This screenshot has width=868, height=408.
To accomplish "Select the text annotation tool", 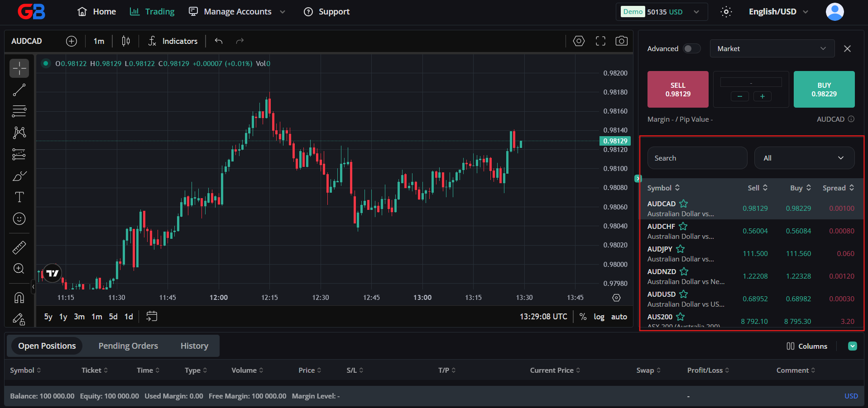I will (x=19, y=197).
